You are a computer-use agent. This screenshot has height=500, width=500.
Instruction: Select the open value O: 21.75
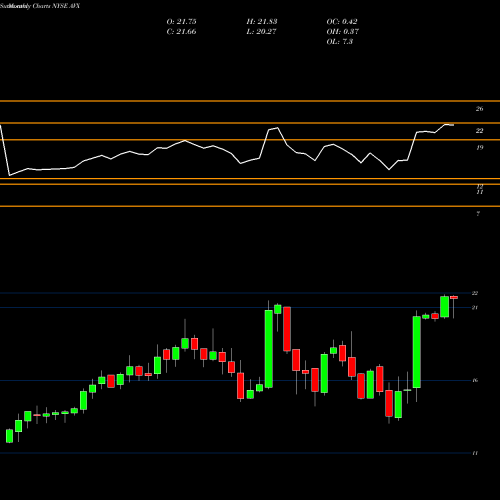click(181, 22)
